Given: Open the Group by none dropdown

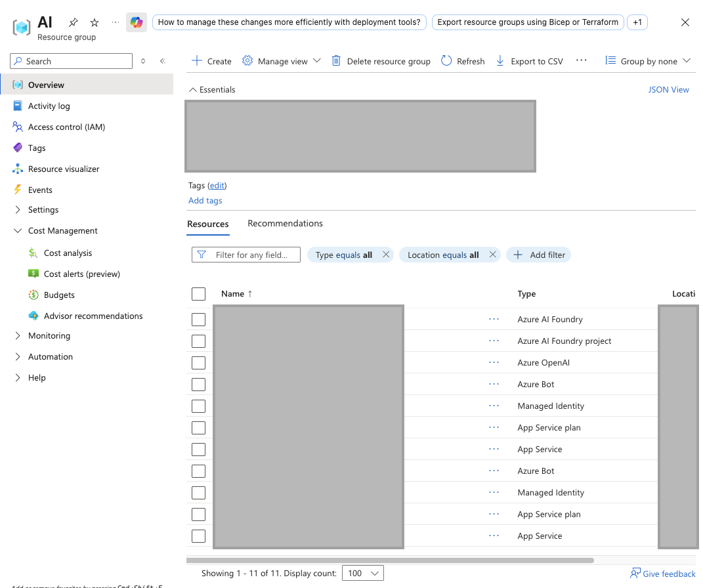Looking at the screenshot, I should tap(648, 61).
